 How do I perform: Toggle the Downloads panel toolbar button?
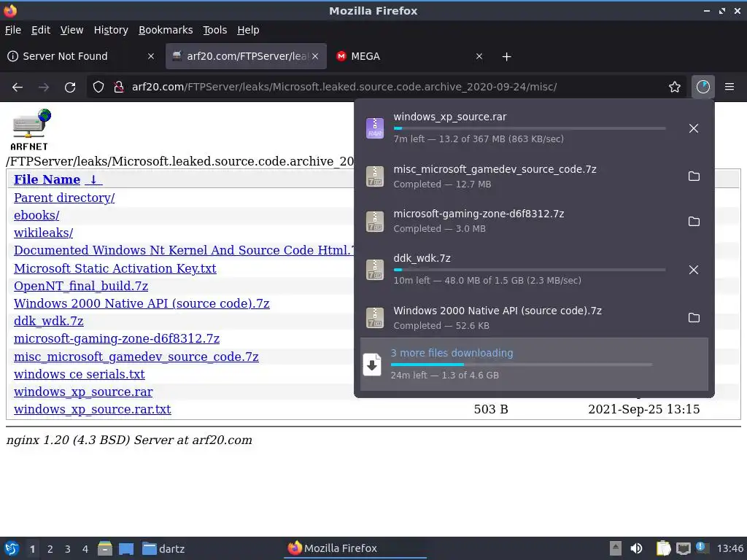pyautogui.click(x=703, y=87)
